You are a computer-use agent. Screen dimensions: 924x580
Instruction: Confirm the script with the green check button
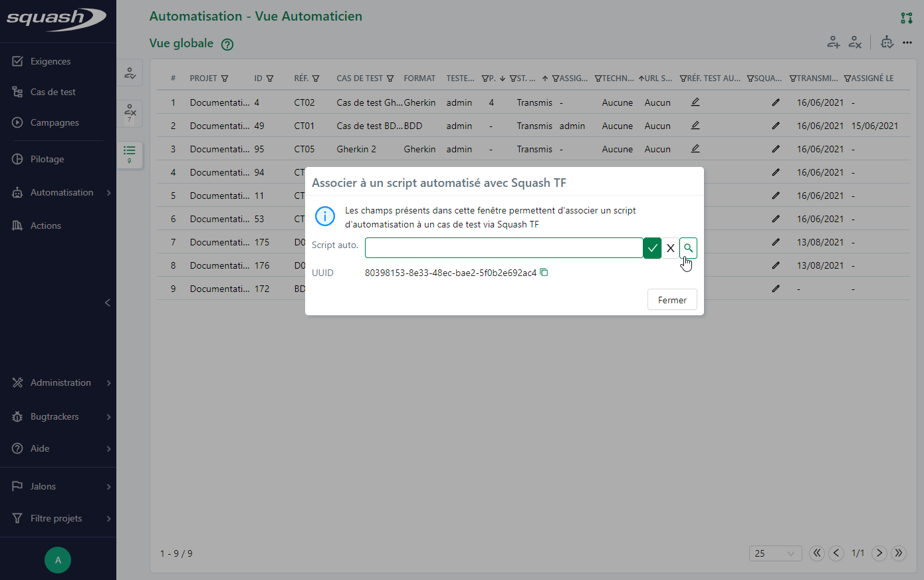point(652,247)
